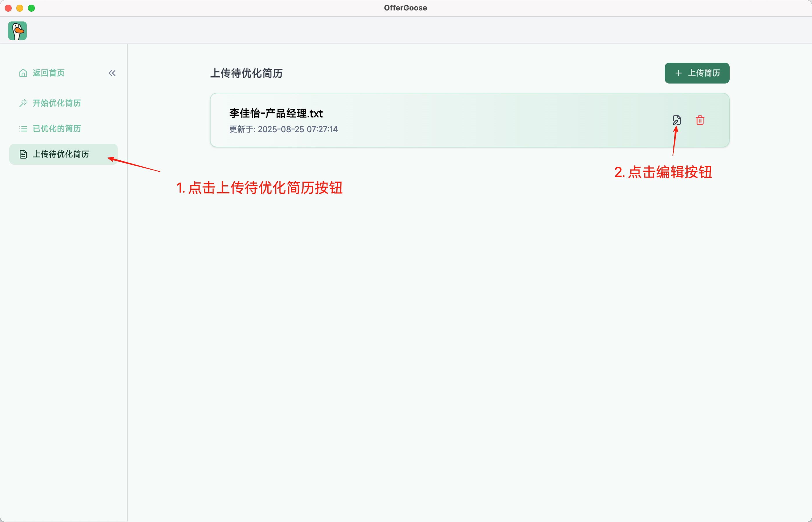Viewport: 812px width, 522px height.
Task: Collapse the sidebar with the double-chevron arrow
Action: pyautogui.click(x=112, y=73)
